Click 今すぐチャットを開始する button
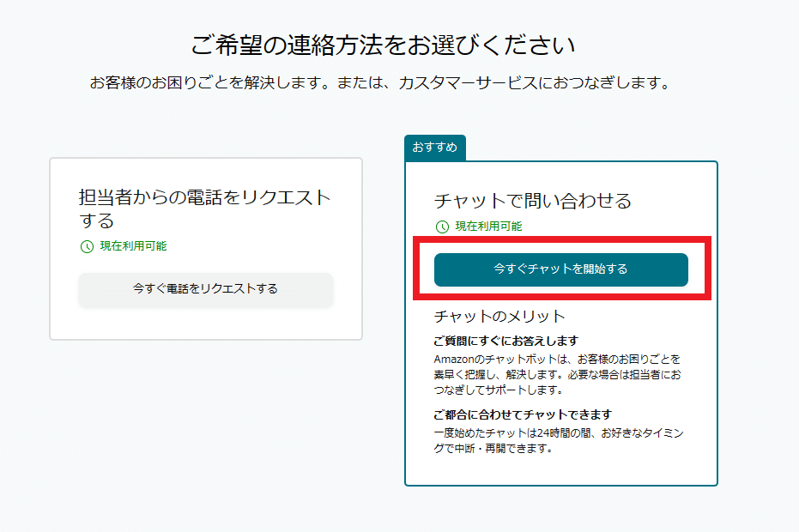 point(561,269)
